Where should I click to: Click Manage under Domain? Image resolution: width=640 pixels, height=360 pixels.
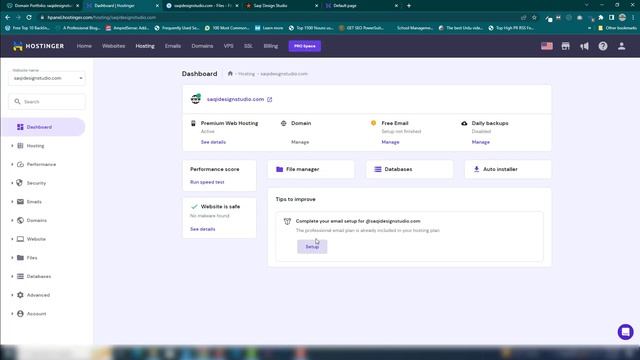300,142
